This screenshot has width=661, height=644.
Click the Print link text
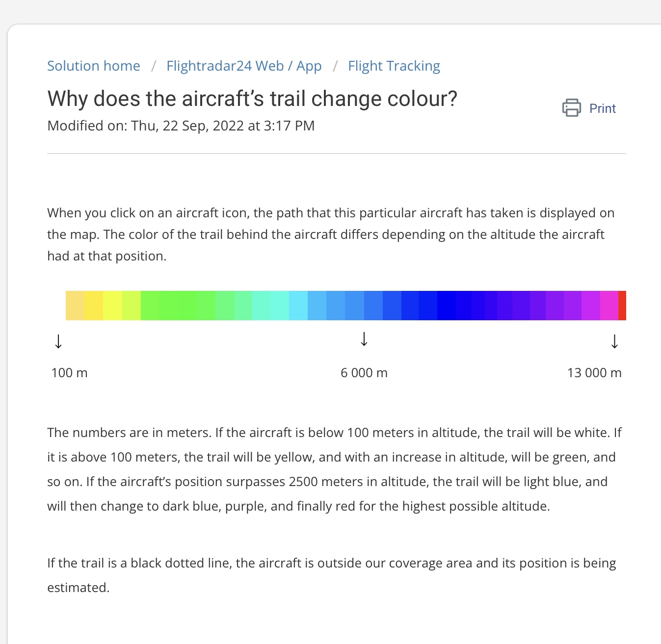[602, 108]
